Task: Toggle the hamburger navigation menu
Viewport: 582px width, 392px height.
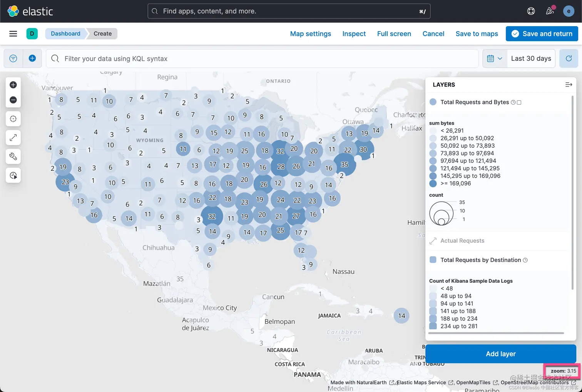Action: click(13, 33)
